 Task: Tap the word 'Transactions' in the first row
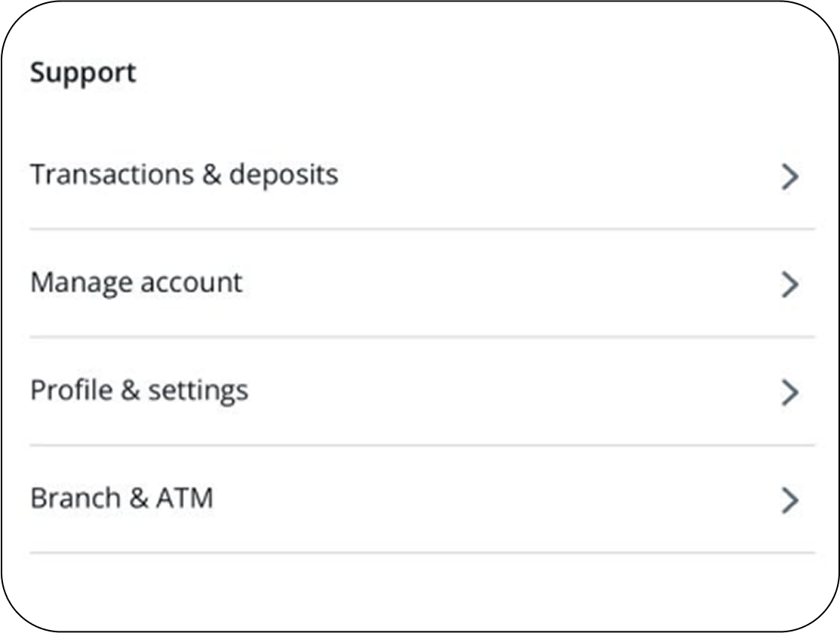coord(110,175)
